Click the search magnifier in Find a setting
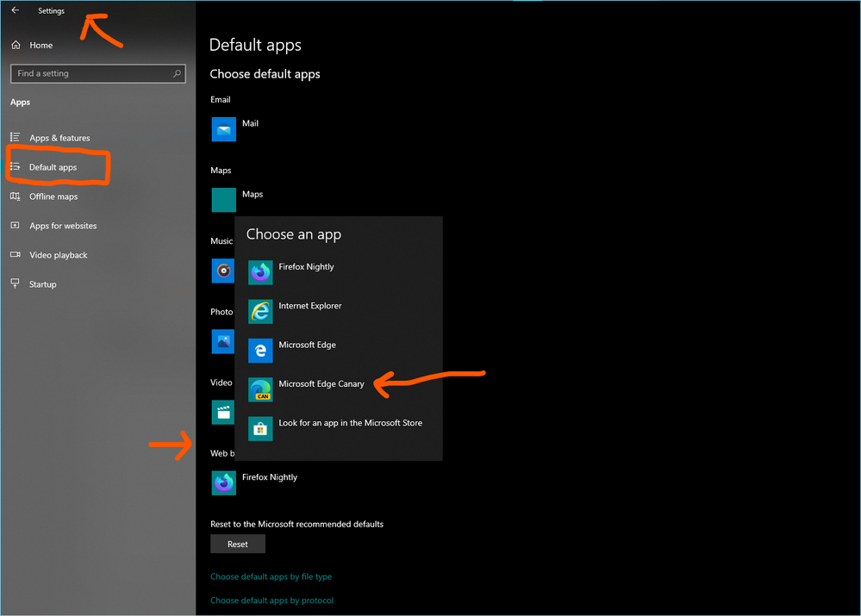The image size is (861, 616). [x=177, y=73]
